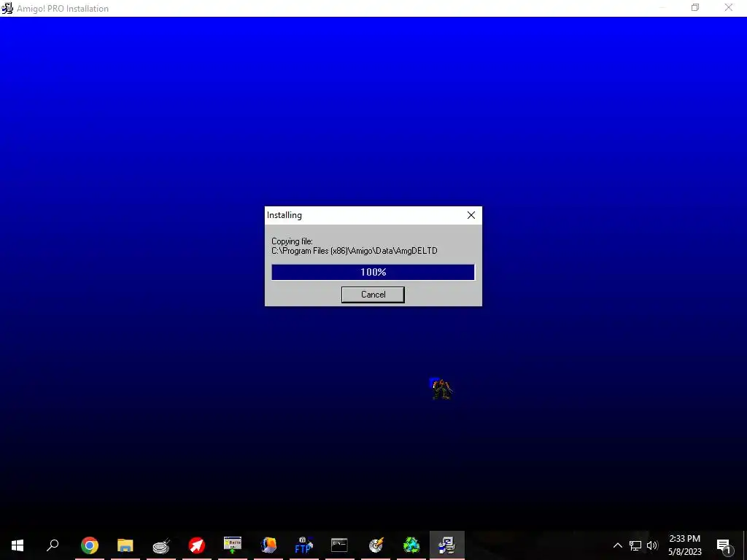Open the volume speaker tray icon

pos(652,545)
